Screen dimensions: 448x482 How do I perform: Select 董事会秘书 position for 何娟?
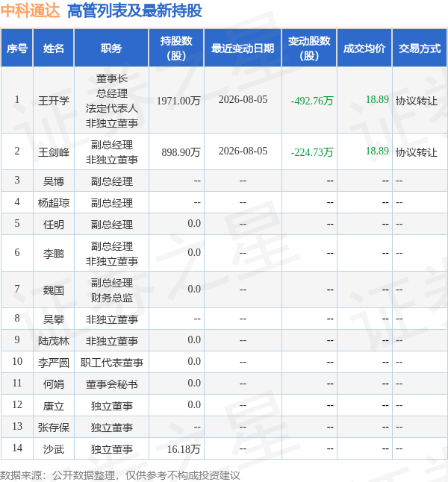pos(111,384)
